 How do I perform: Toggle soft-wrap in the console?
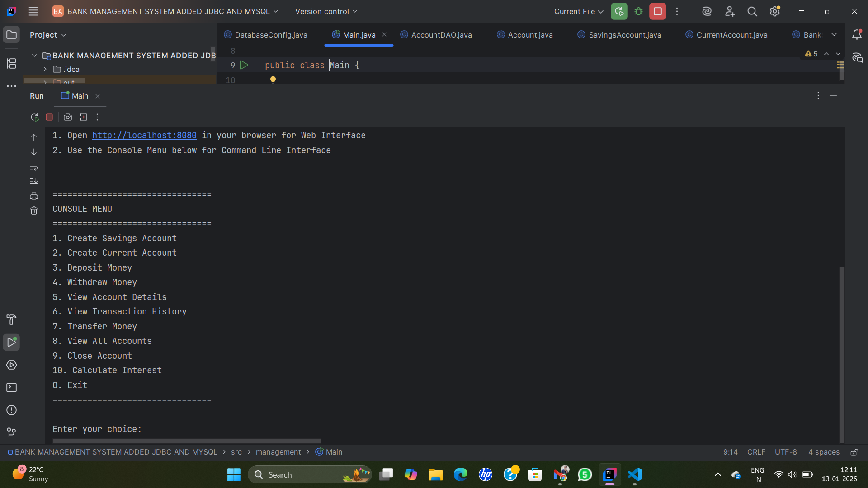[x=34, y=167]
